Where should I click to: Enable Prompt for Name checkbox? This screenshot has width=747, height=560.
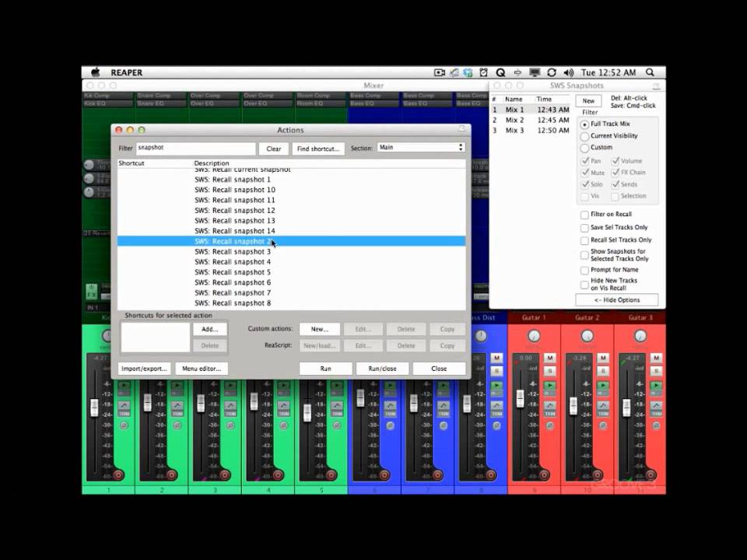point(584,270)
